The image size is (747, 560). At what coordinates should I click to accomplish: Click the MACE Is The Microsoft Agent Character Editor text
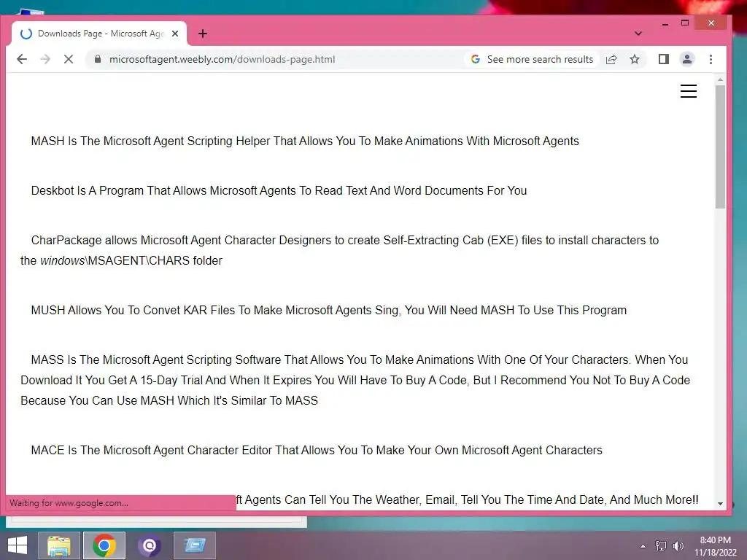317,450
